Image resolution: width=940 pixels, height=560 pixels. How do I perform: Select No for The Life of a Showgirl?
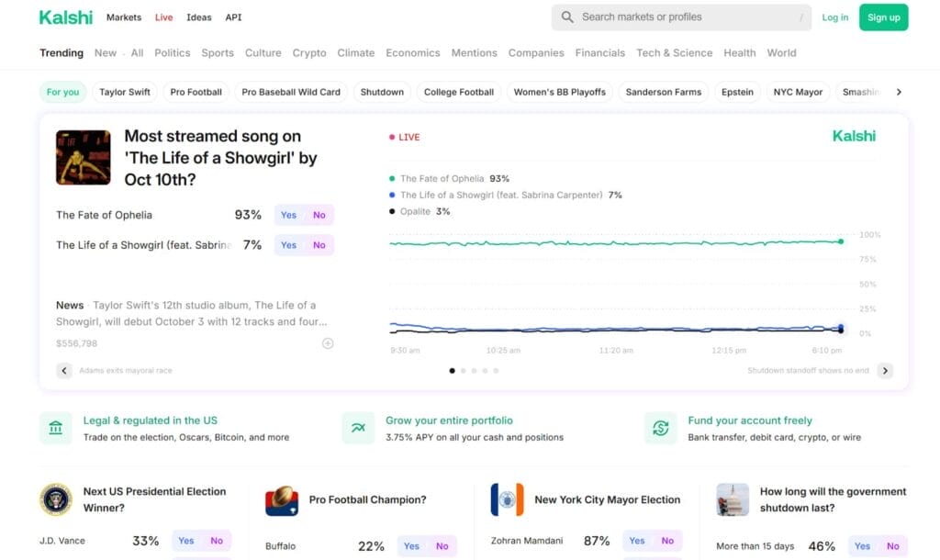[319, 245]
